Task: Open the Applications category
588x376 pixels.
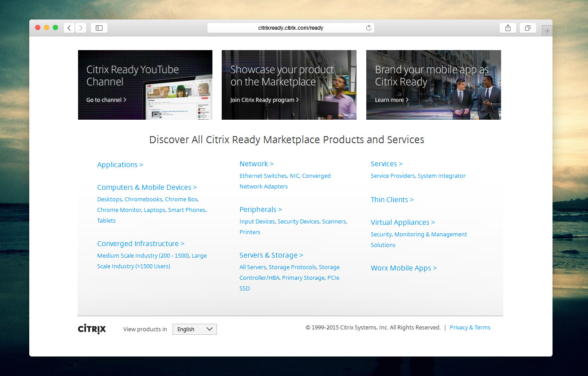Action: (120, 164)
